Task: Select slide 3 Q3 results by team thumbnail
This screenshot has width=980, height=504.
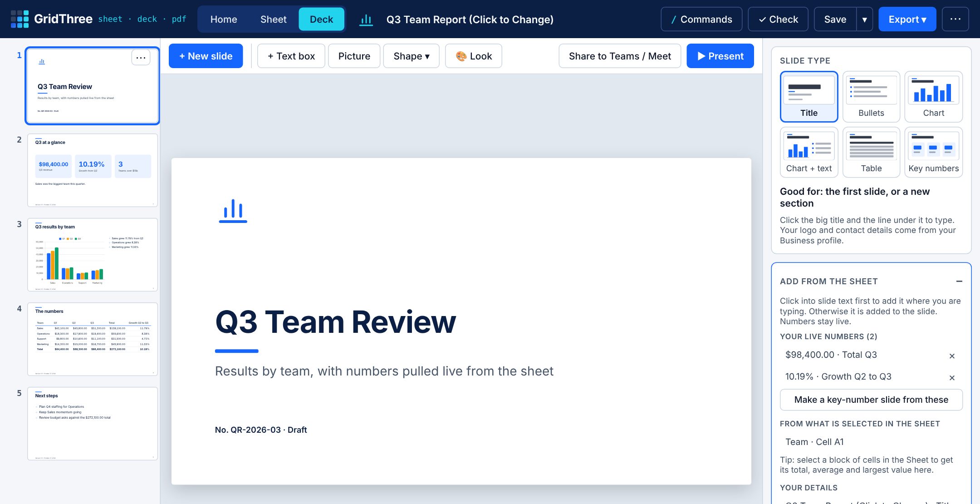Action: (x=93, y=254)
